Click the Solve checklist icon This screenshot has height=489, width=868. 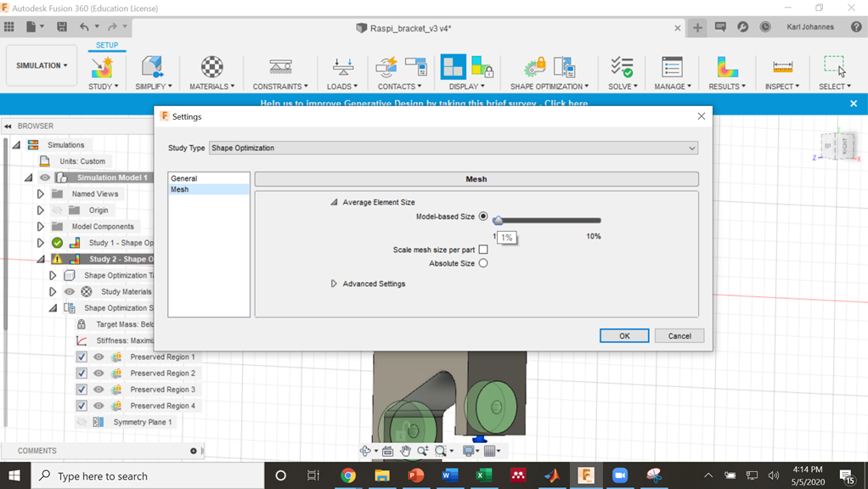(622, 67)
